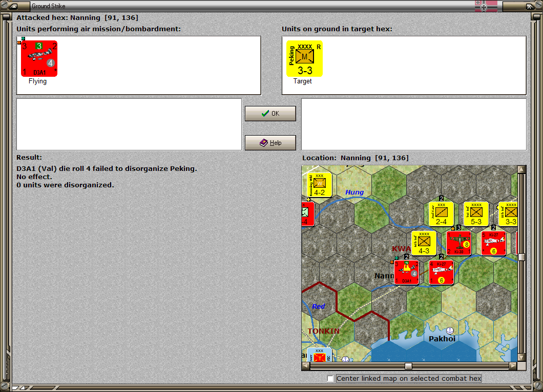543x392 pixels.
Task: Click the map's vertical scrollbar thumb
Action: pos(521,257)
